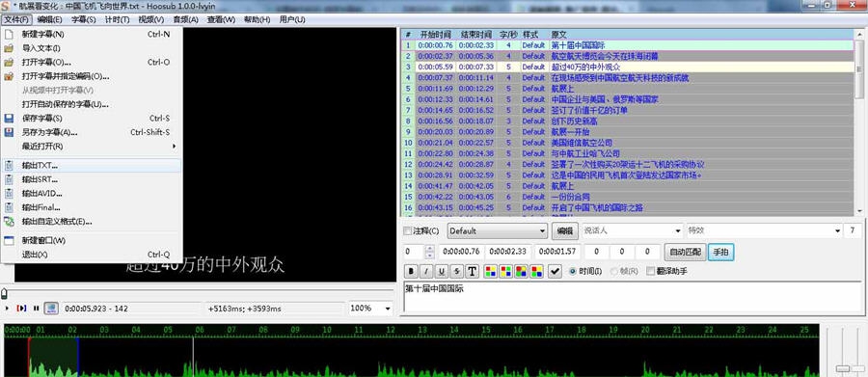Toggle bold formatting button B
Screen dimensions: 868x377
coord(411,271)
